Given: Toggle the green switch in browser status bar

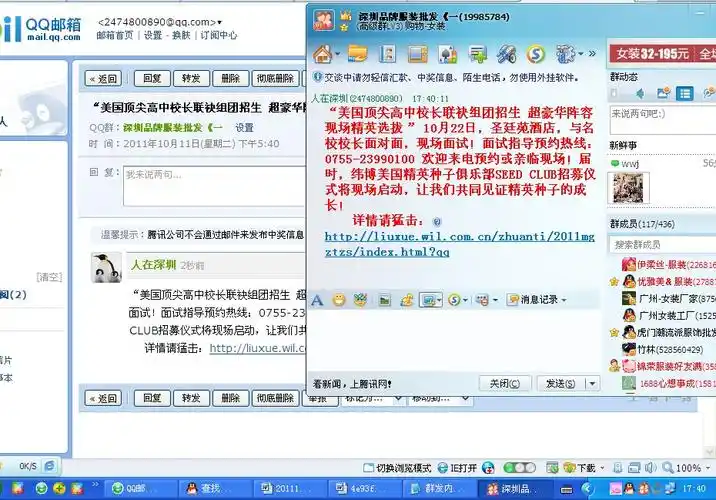Looking at the screenshot, I should [x=520, y=468].
